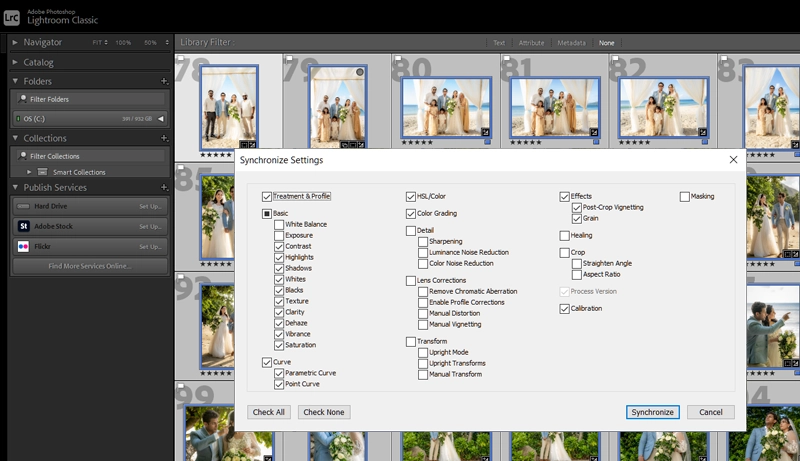The width and height of the screenshot is (800, 461).
Task: Click the Synchronize button
Action: [653, 412]
